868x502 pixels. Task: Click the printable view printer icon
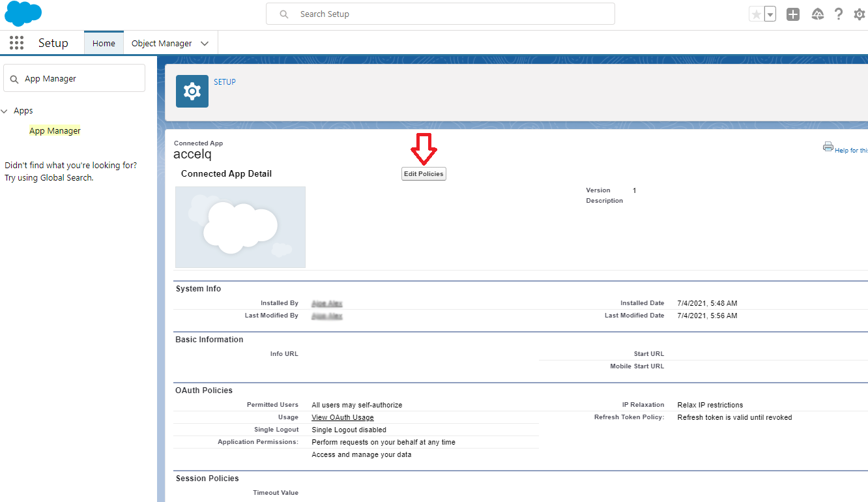pos(828,147)
